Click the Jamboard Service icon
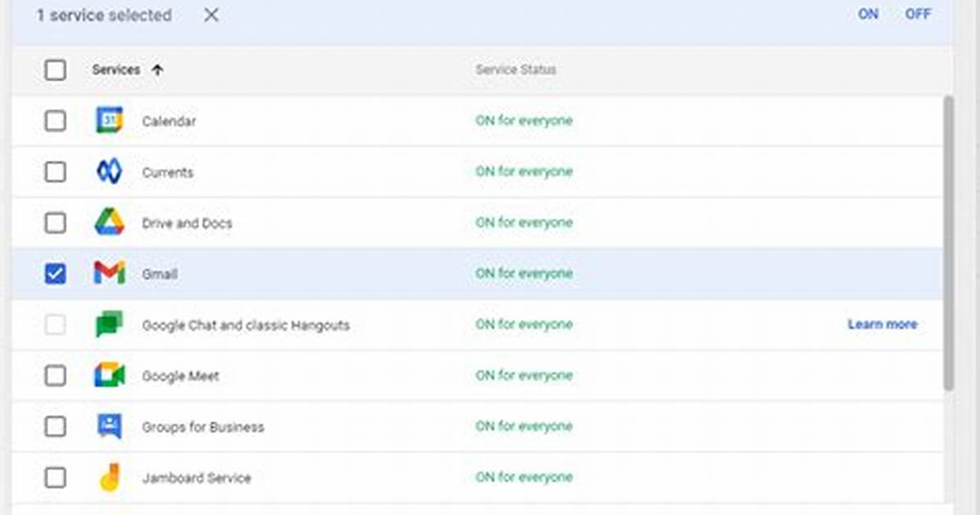Viewport: 980px width, 515px height. [110, 477]
